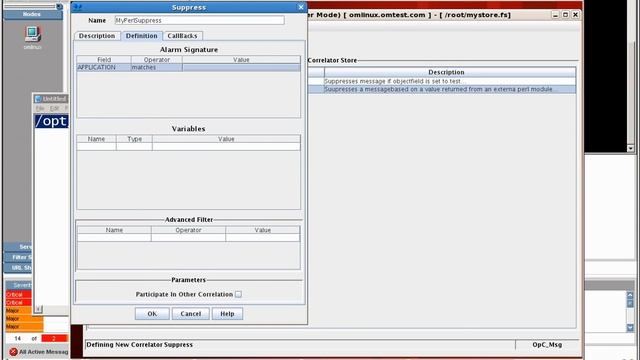Select the All Active Messages tab

coord(39,352)
